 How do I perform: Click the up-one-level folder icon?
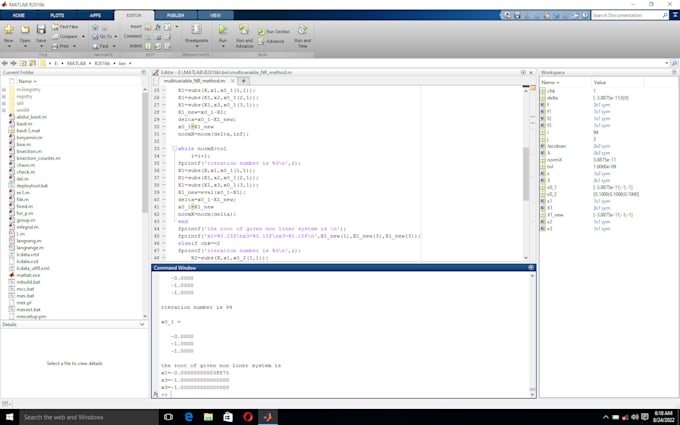click(23, 63)
